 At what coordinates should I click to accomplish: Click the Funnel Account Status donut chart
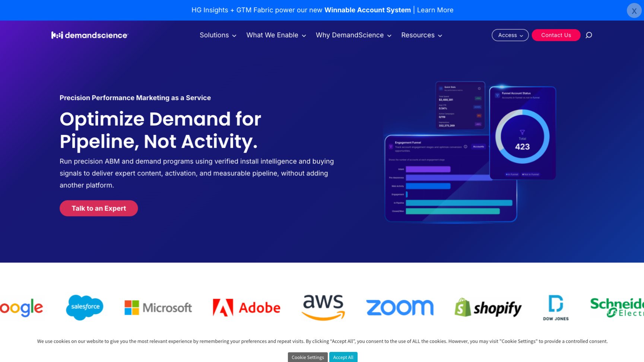(x=522, y=136)
